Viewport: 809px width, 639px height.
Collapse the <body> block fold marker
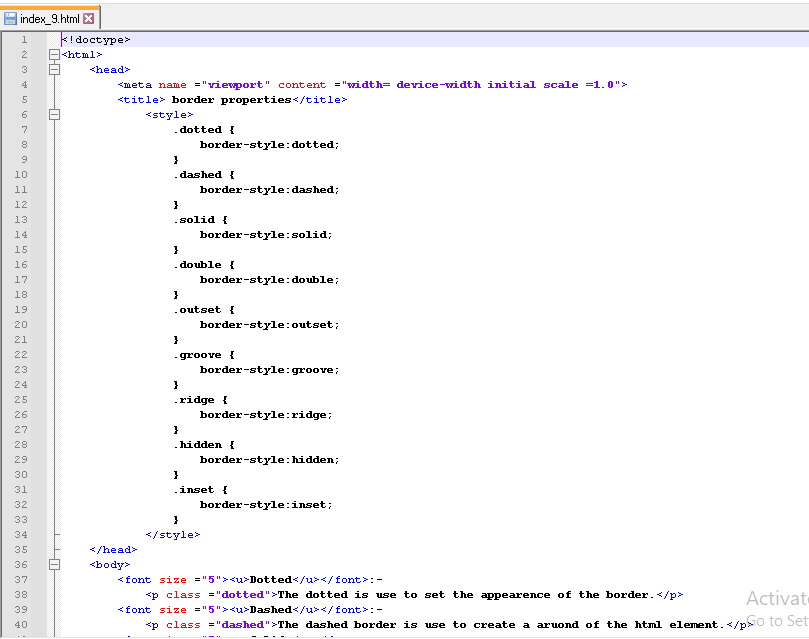coord(54,565)
